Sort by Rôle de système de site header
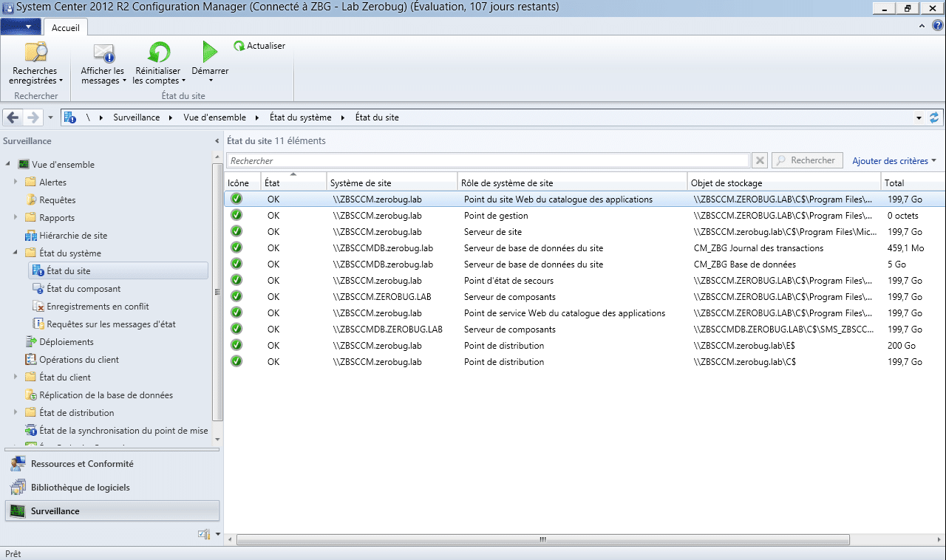 pos(572,182)
